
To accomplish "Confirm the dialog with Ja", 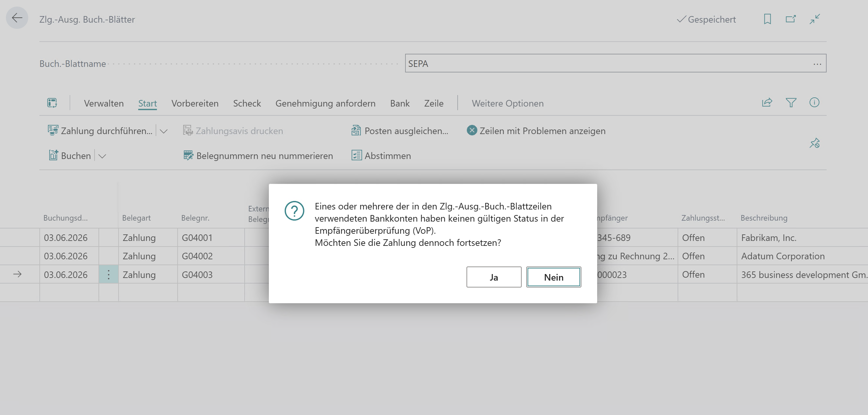I will (x=494, y=277).
